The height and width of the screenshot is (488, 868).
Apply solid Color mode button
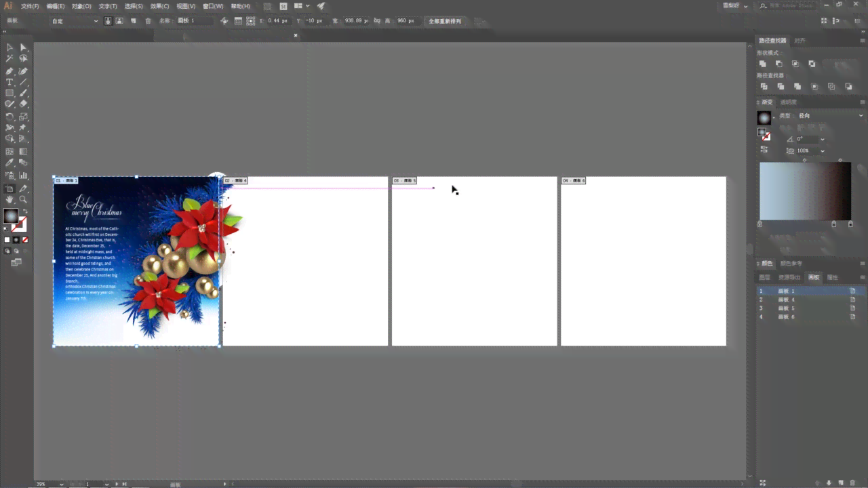point(8,239)
